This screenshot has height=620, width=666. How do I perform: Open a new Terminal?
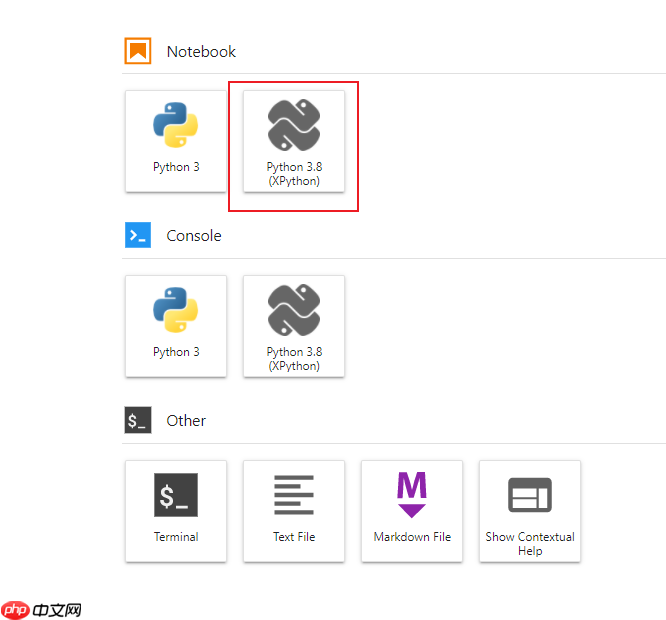[176, 511]
